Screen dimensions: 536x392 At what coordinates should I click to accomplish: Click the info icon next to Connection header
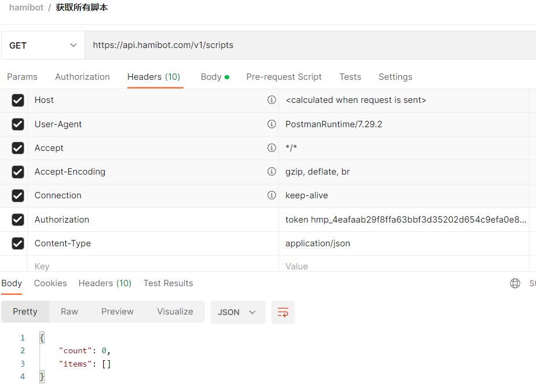click(271, 195)
